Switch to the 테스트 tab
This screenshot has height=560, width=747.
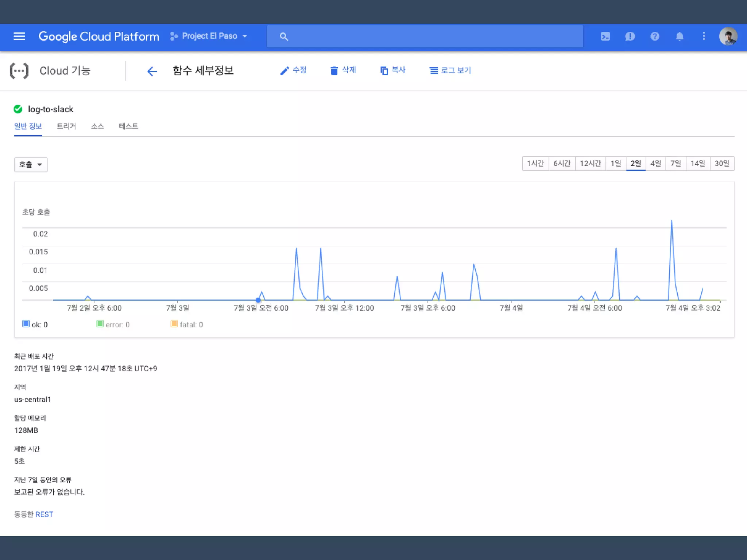click(x=128, y=126)
